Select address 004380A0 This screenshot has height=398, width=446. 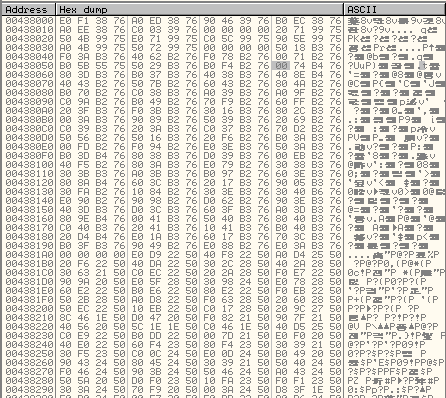coord(29,111)
